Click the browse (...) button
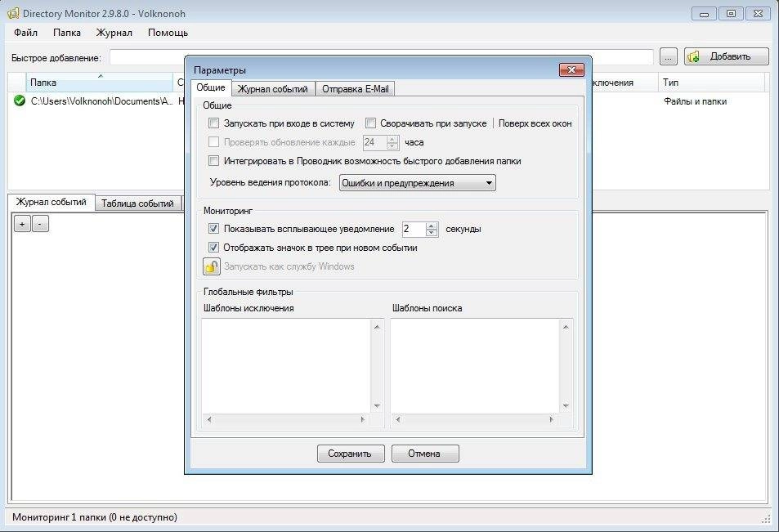 click(x=668, y=56)
